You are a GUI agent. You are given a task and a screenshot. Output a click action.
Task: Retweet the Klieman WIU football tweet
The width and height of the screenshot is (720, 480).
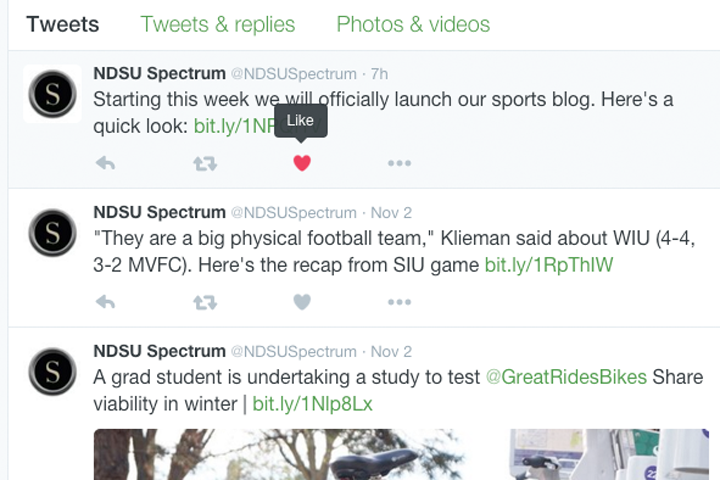coord(205,301)
